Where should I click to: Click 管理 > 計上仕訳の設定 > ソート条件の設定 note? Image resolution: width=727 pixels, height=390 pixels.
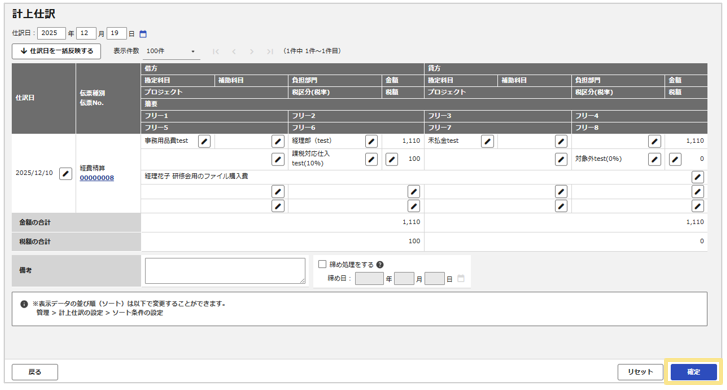coord(100,313)
